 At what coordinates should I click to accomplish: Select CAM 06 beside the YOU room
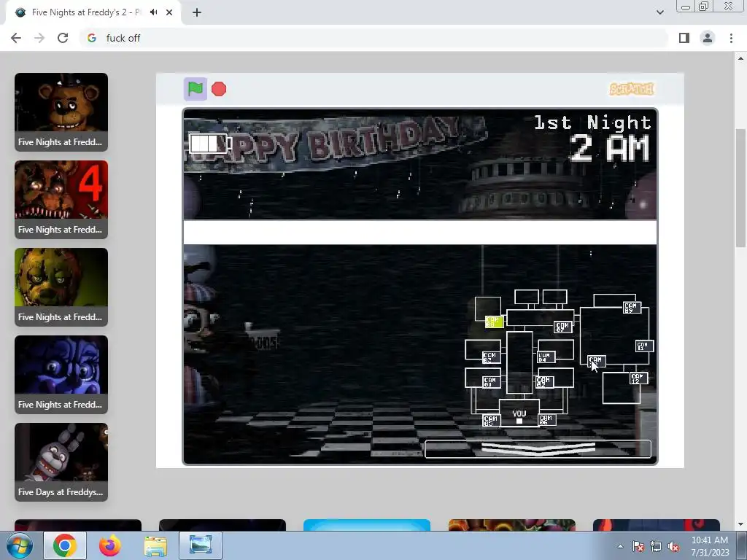(546, 419)
